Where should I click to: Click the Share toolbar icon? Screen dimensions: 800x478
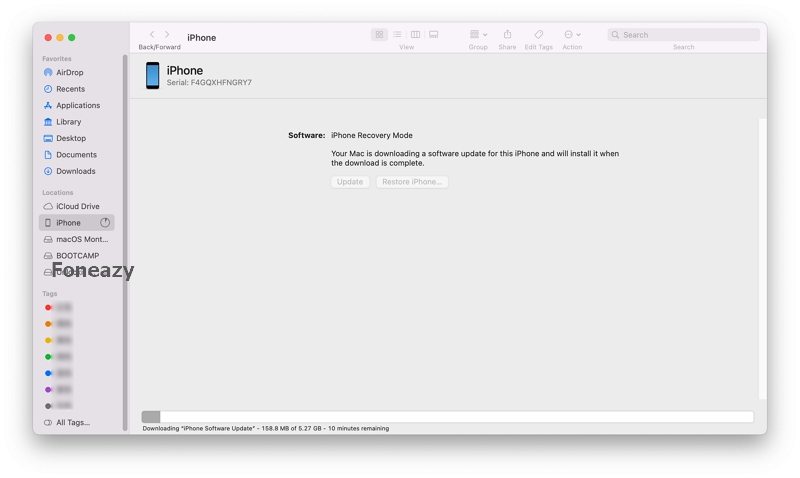[507, 35]
